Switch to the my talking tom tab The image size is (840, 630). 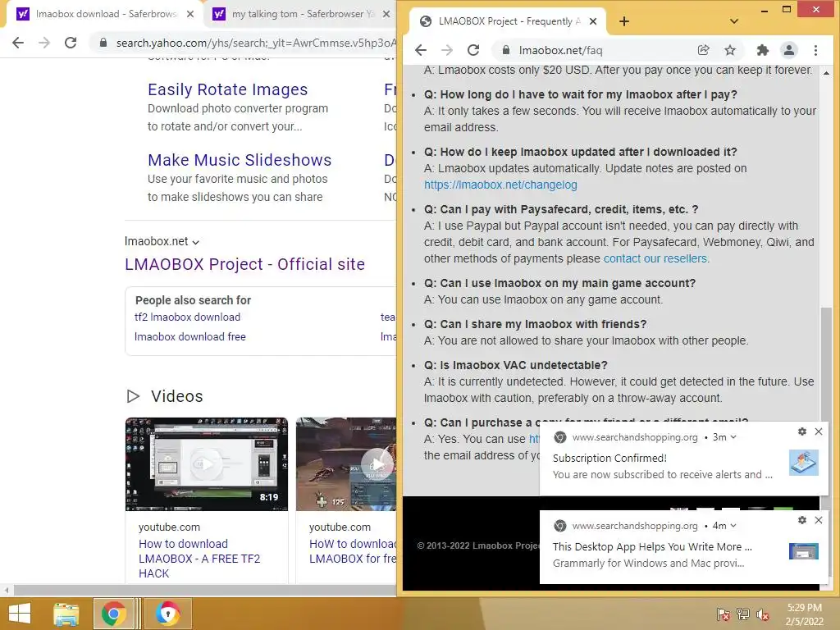(x=300, y=14)
